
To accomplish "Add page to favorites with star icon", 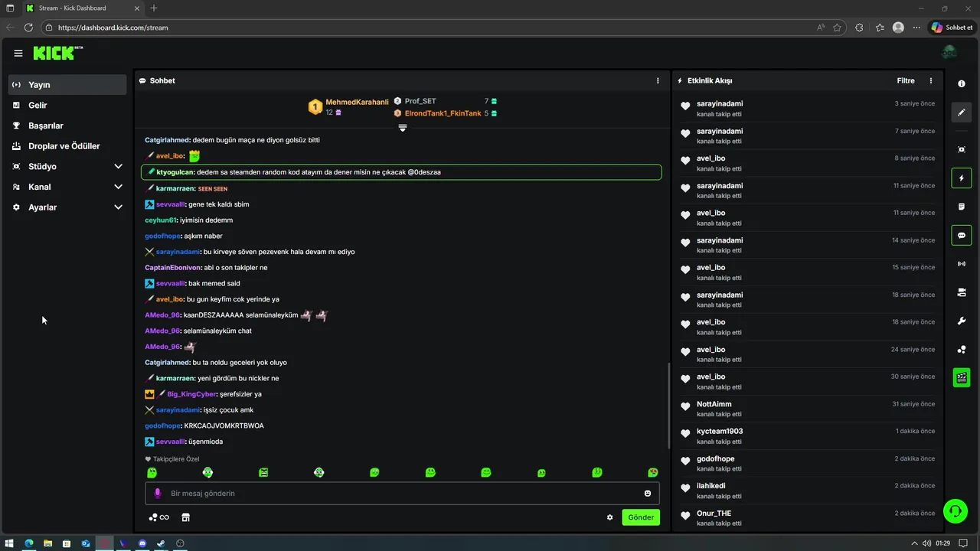I will 838,28.
